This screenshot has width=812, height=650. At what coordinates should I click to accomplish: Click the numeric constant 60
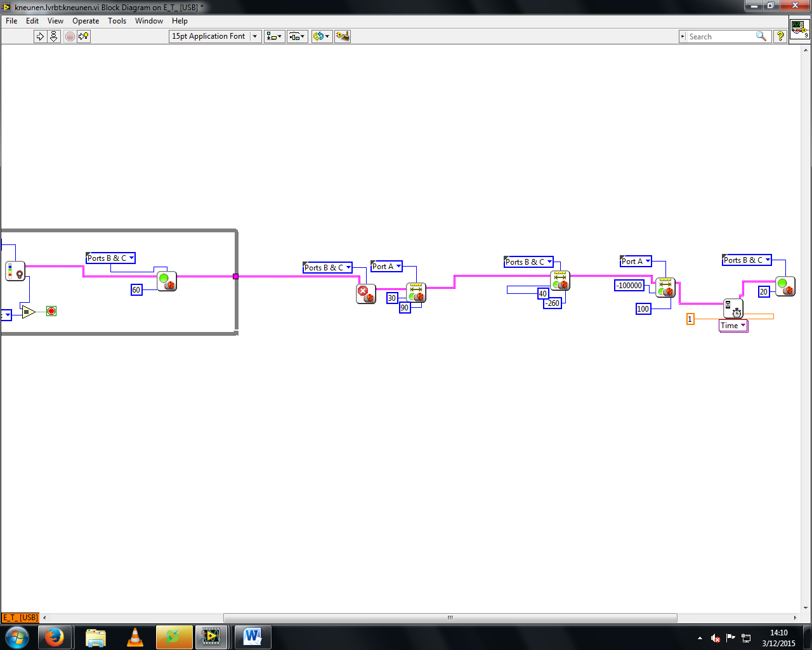pos(136,289)
